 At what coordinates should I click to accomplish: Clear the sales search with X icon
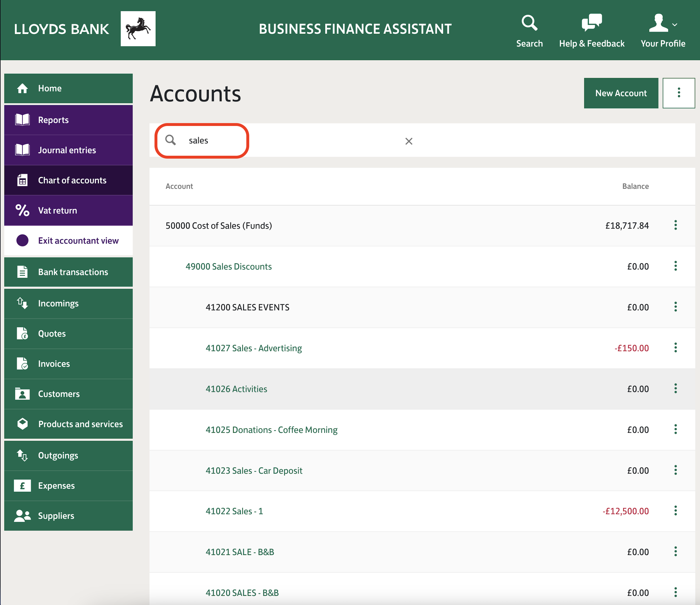pyautogui.click(x=408, y=141)
